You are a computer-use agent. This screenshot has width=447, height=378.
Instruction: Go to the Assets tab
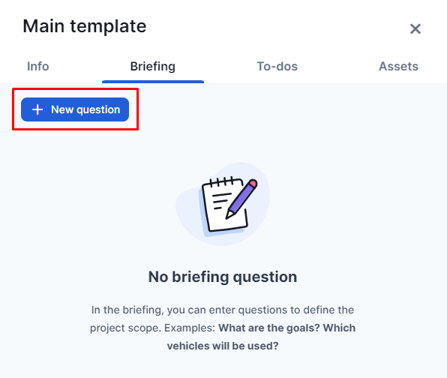(x=398, y=66)
